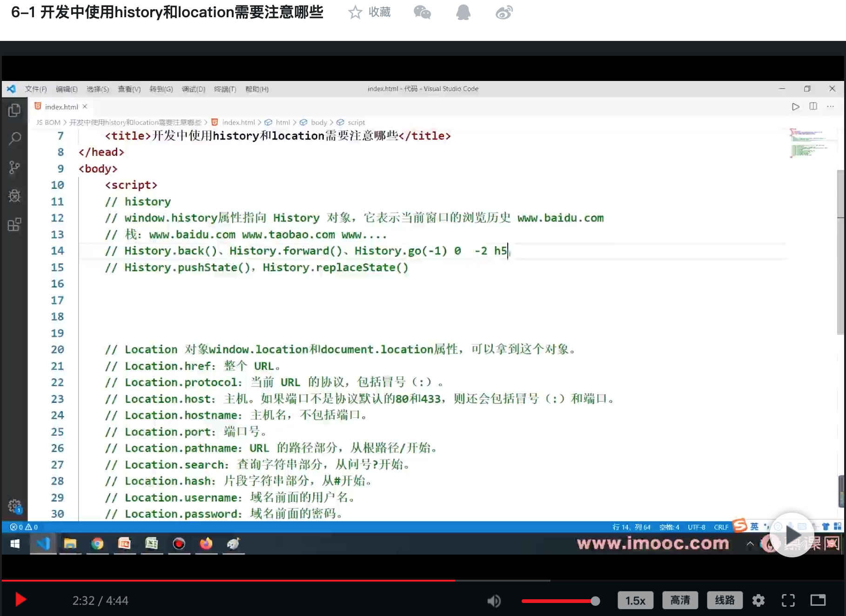Change playback speed 1.5x
The image size is (846, 616).
[635, 601]
